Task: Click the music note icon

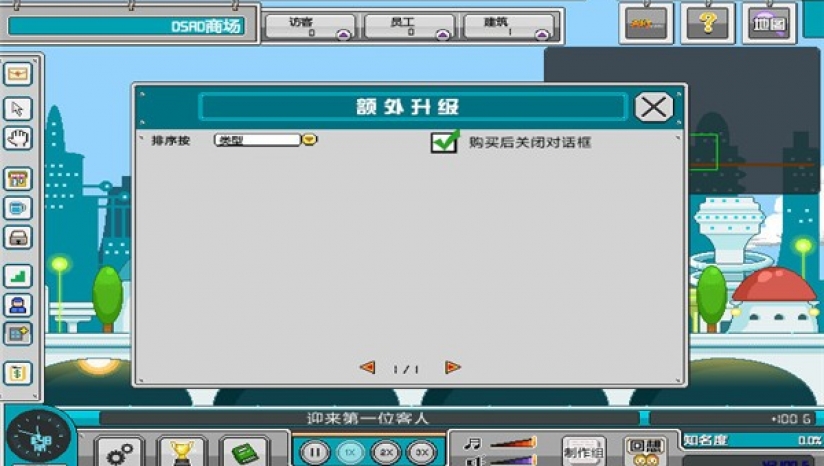Action: click(472, 444)
